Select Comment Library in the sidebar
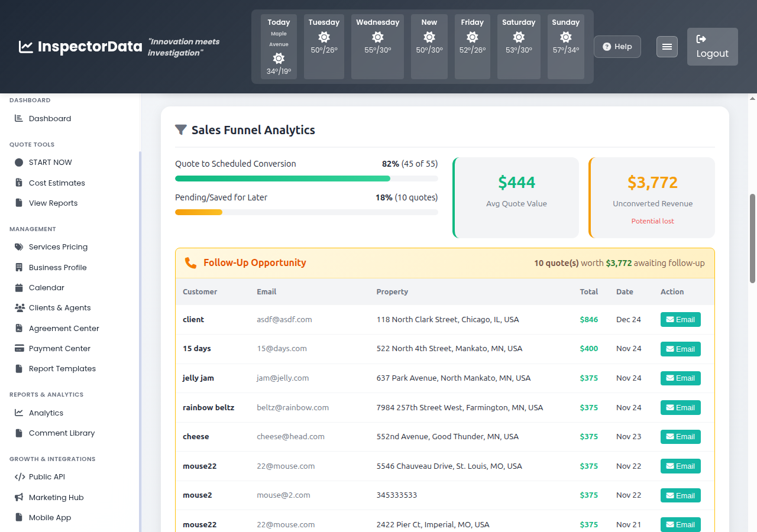The image size is (757, 532). 62,433
